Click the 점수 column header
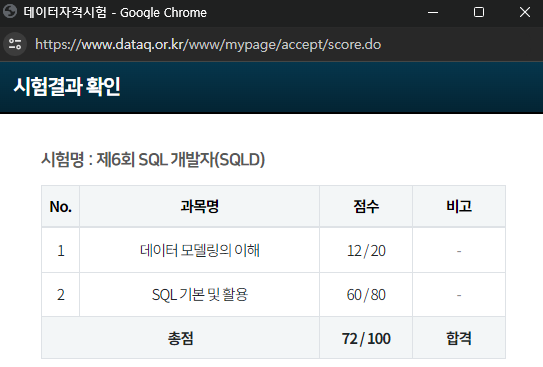Image resolution: width=543 pixels, height=367 pixels. 366,207
